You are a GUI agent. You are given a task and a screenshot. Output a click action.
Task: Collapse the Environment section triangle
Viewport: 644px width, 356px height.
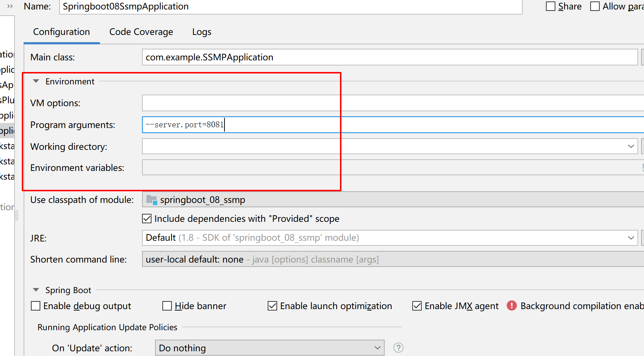click(36, 81)
